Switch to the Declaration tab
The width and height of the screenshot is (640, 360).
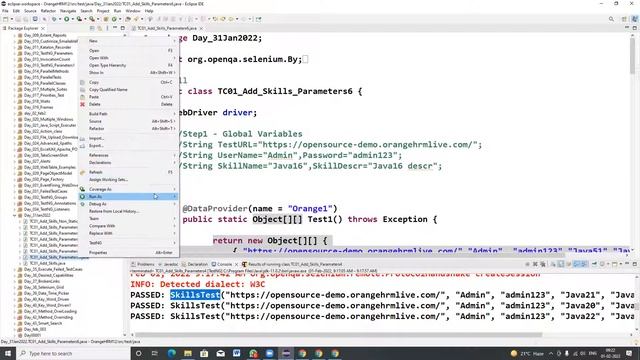(195, 264)
